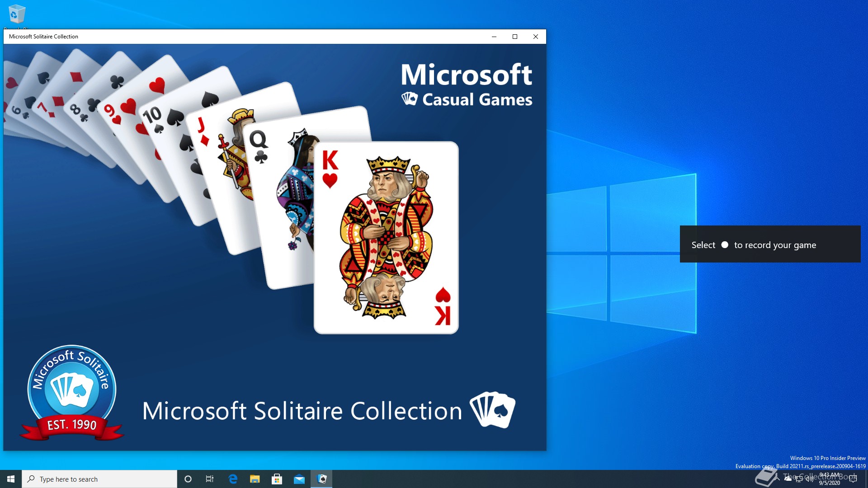Open File Explorer from the taskbar
The height and width of the screenshot is (488, 868).
pos(255,479)
